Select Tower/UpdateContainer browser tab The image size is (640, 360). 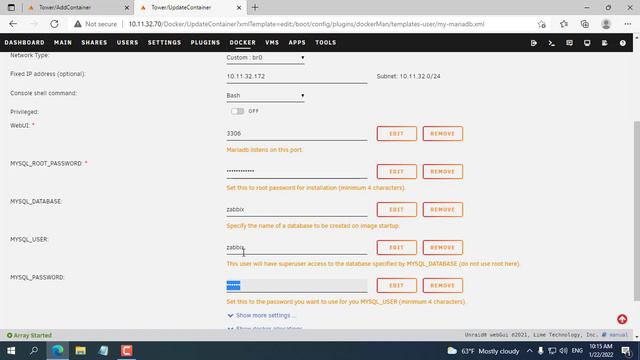click(190, 7)
